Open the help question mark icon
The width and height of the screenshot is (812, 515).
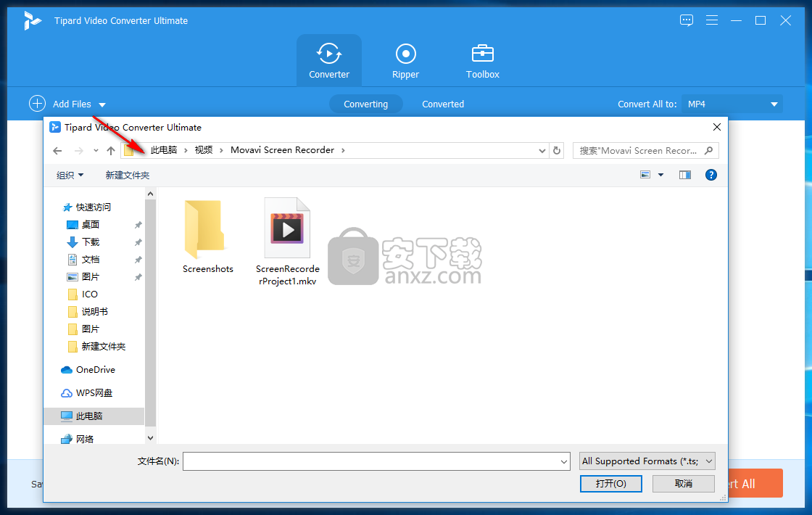(711, 175)
